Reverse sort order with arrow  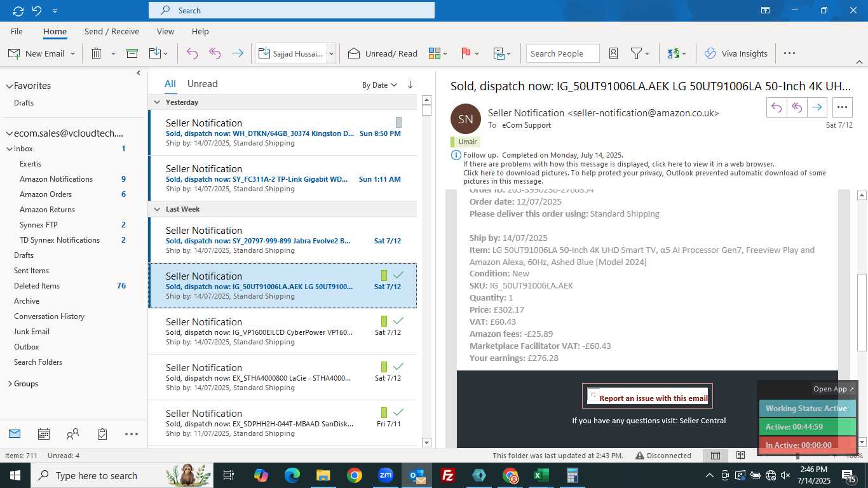click(410, 85)
